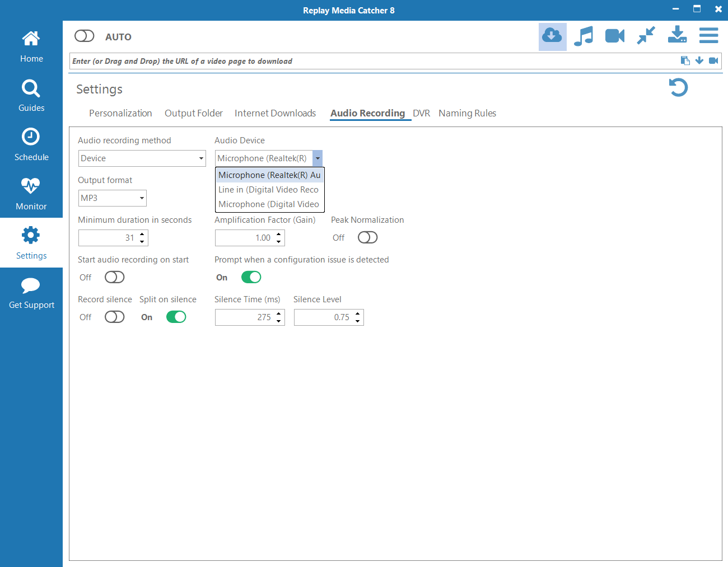Select the cloud download mode icon
The height and width of the screenshot is (567, 728).
click(x=552, y=36)
